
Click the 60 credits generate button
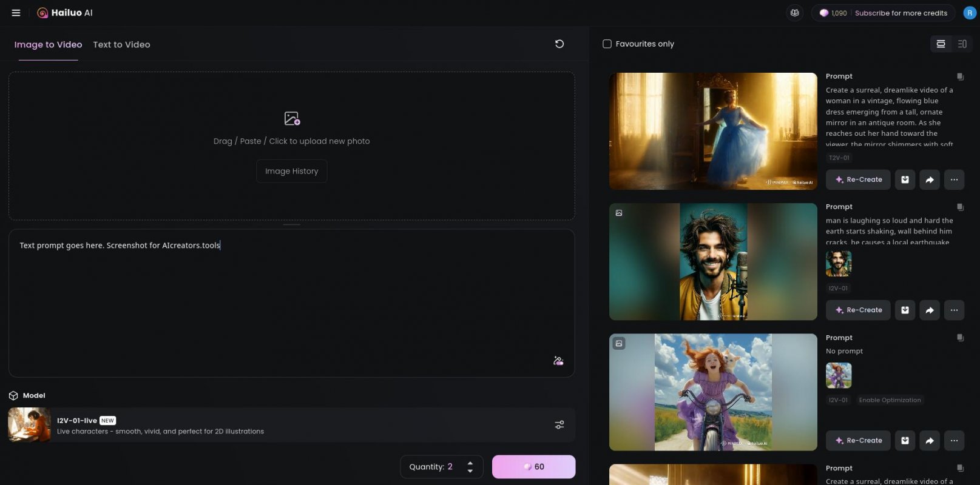(533, 467)
